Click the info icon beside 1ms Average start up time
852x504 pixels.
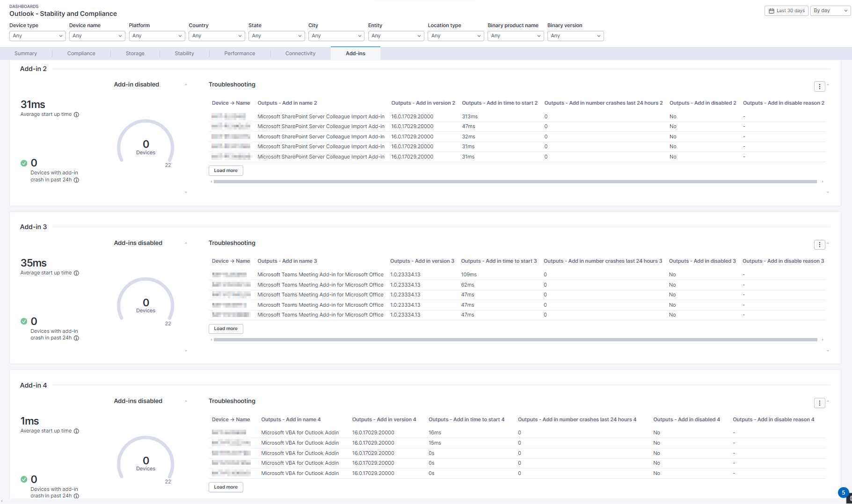pyautogui.click(x=76, y=431)
